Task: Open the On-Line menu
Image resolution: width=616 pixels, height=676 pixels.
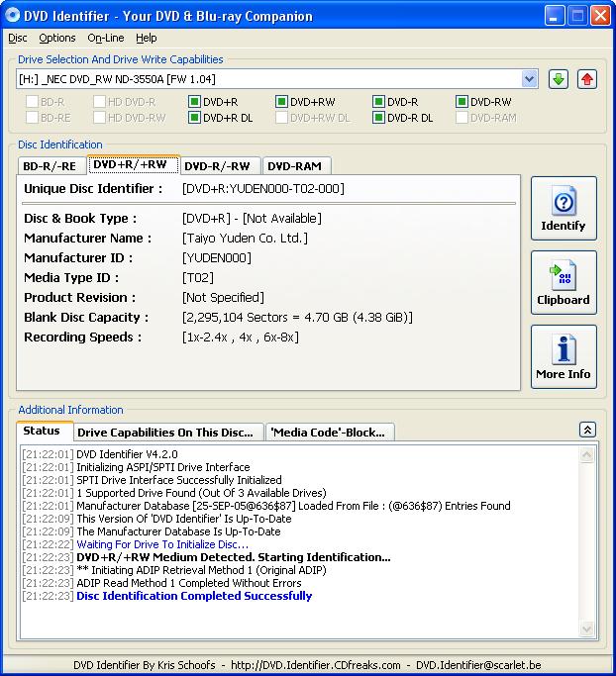Action: 106,38
